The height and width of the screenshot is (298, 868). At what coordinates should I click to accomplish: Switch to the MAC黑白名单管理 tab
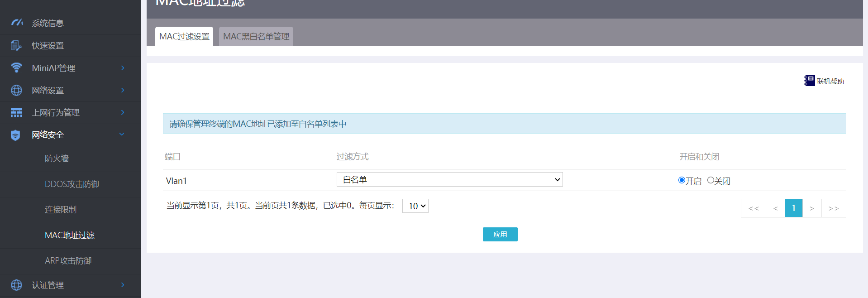point(256,36)
